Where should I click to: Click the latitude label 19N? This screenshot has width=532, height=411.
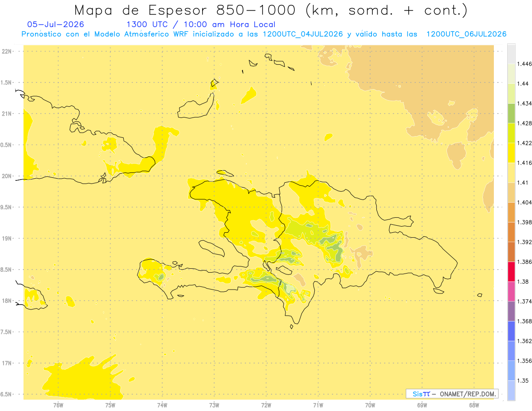[7, 239]
